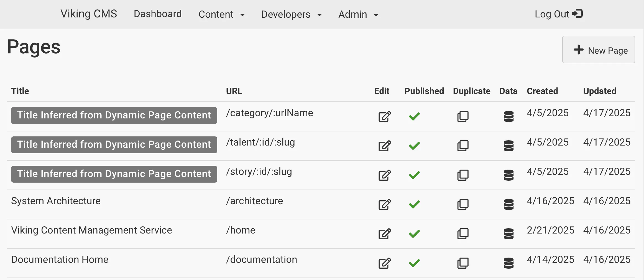The image size is (644, 280).
Task: Expand the Admin dropdown menu
Action: [x=358, y=14]
